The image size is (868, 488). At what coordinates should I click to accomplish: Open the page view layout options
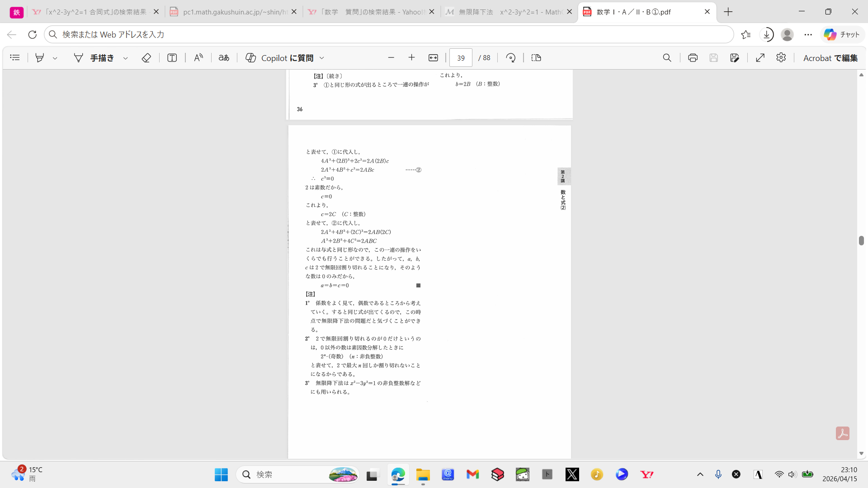click(536, 57)
